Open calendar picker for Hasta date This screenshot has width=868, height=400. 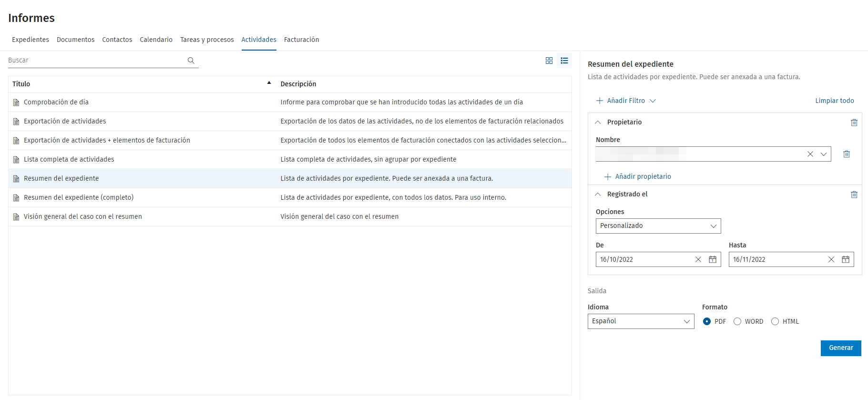pyautogui.click(x=846, y=259)
